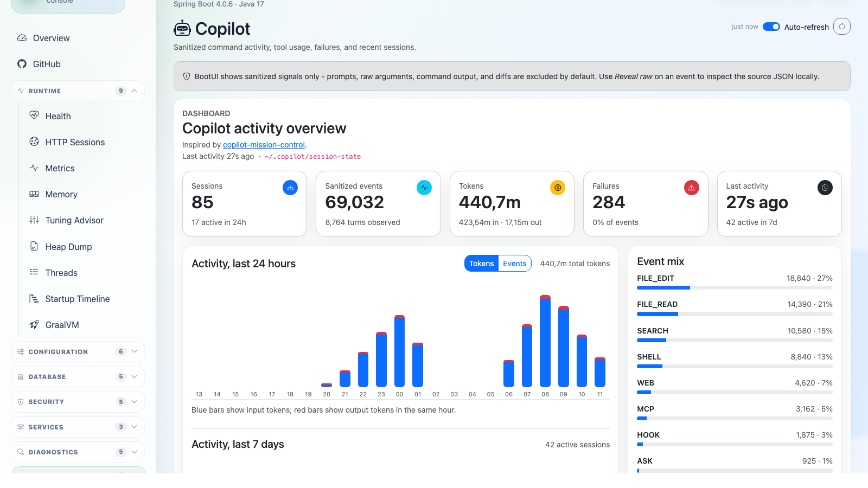868x488 pixels.
Task: Click the Last activity clock icon
Action: 825,188
